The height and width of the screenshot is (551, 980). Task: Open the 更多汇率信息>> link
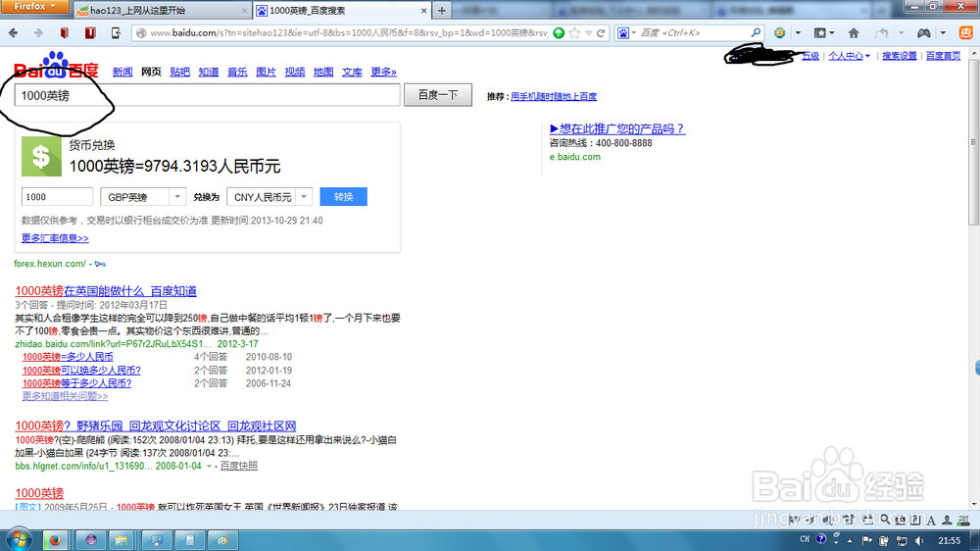click(55, 238)
